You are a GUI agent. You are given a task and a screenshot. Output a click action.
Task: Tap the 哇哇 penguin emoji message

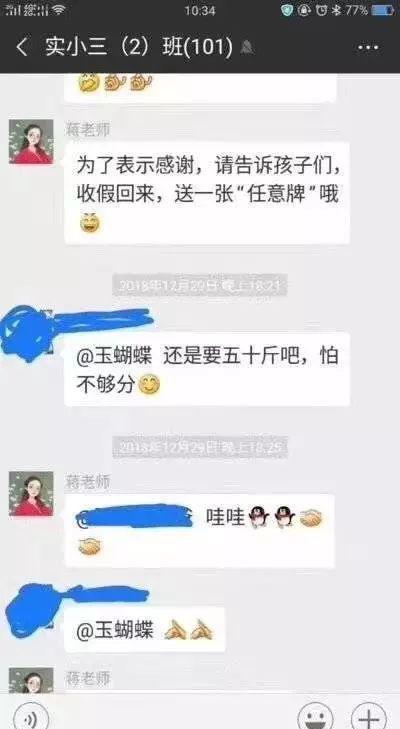(x=200, y=531)
